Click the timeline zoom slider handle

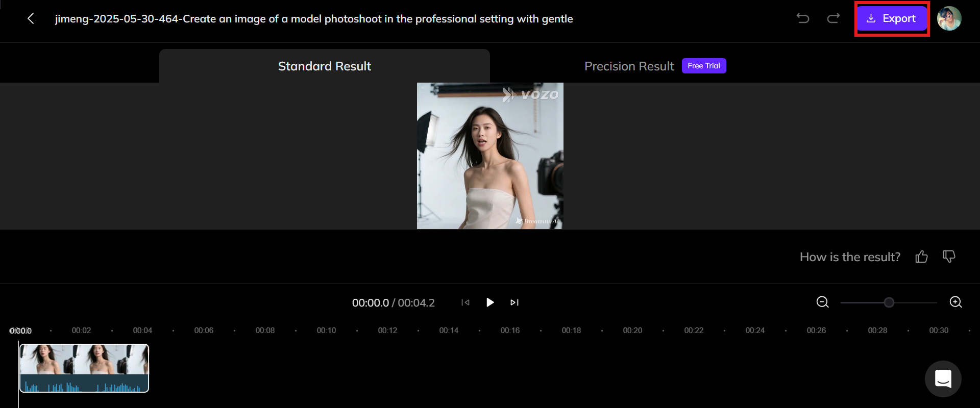[x=889, y=302]
